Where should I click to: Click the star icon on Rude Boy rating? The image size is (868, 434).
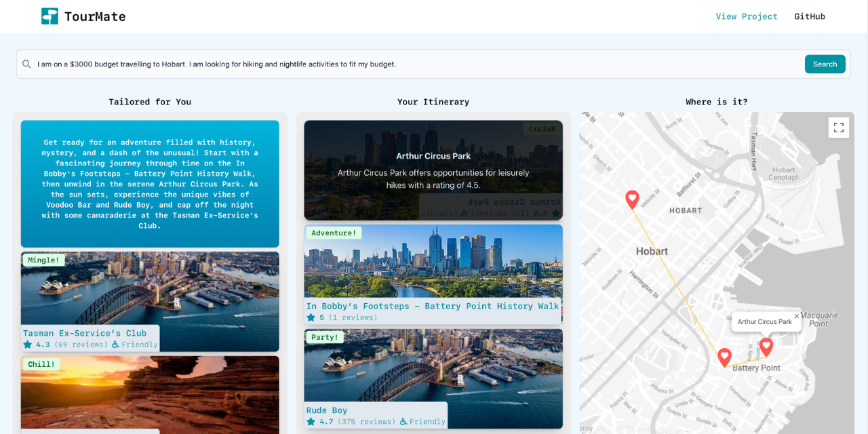point(311,422)
